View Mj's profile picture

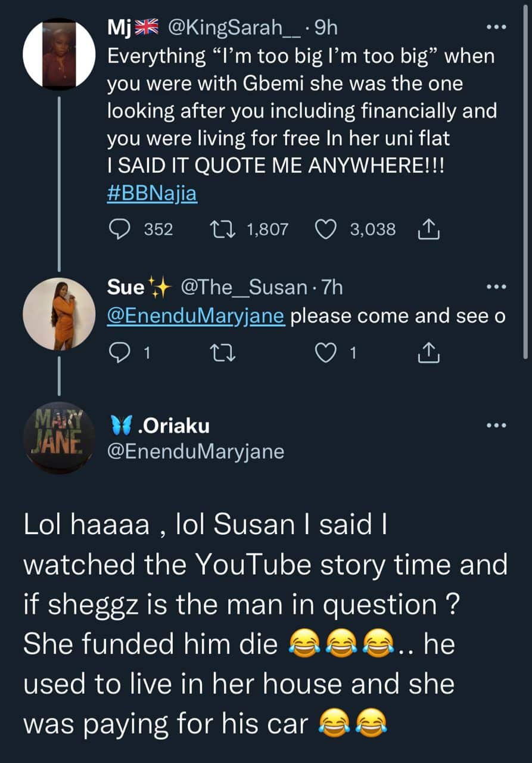coord(58,54)
